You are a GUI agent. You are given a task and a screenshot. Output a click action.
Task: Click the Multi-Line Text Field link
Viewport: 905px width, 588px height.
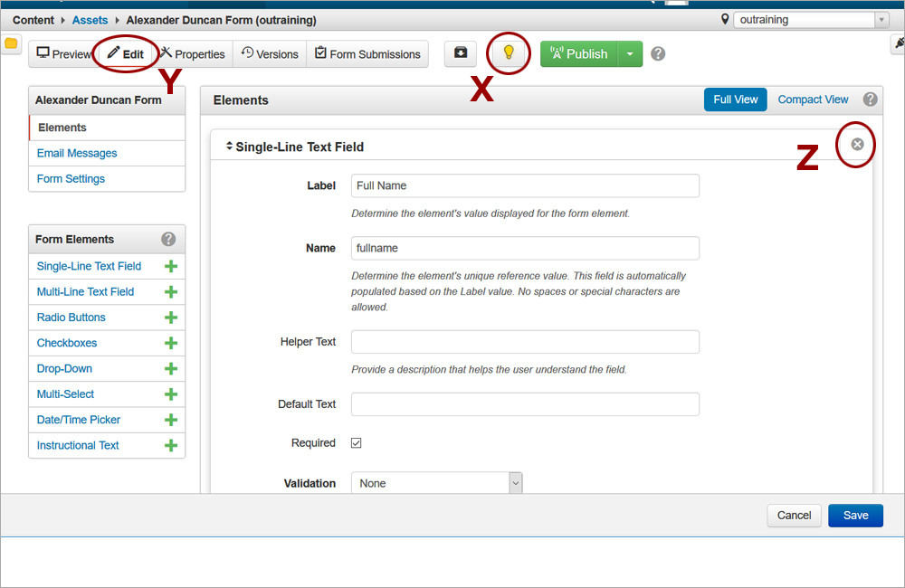(85, 292)
